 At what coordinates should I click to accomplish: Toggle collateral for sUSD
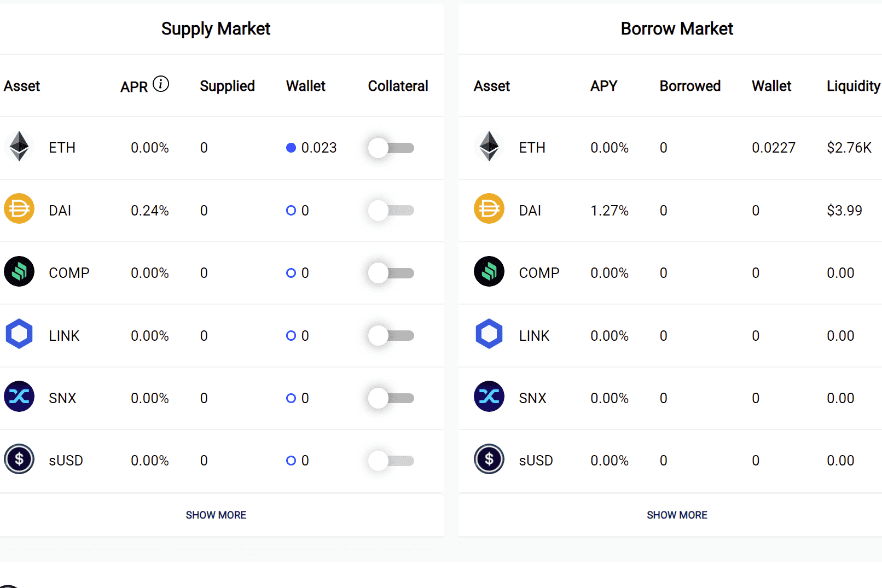pyautogui.click(x=390, y=461)
